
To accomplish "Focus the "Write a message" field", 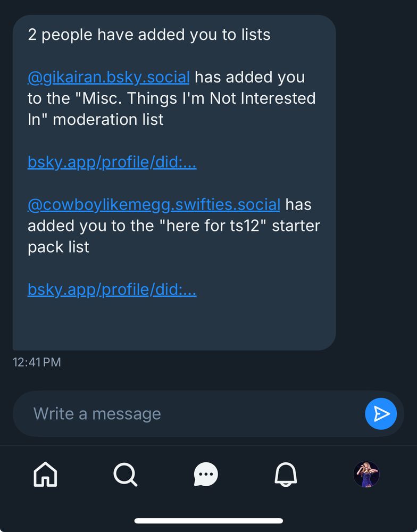I will pyautogui.click(x=186, y=413).
